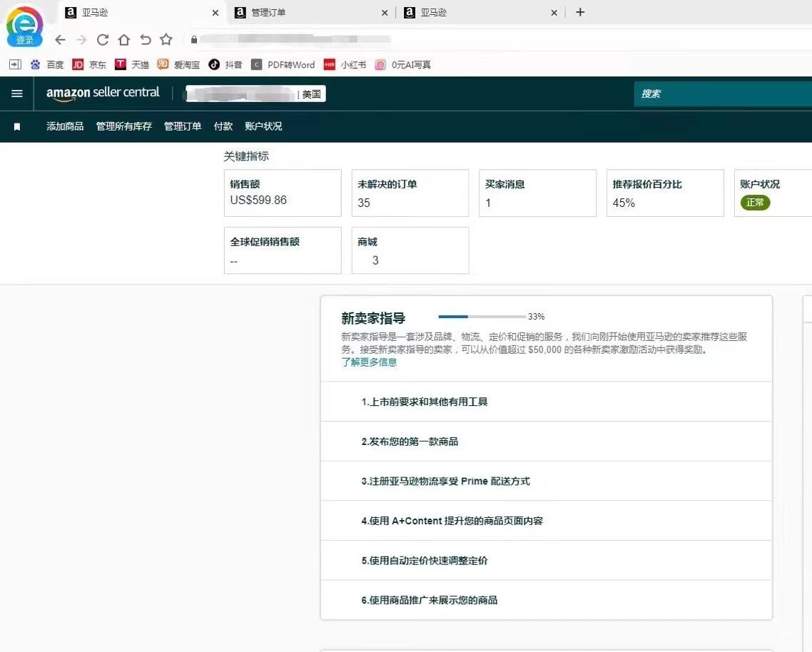Go to 管理订单 in the nav bar
Screen dimensions: 812x652
point(182,126)
